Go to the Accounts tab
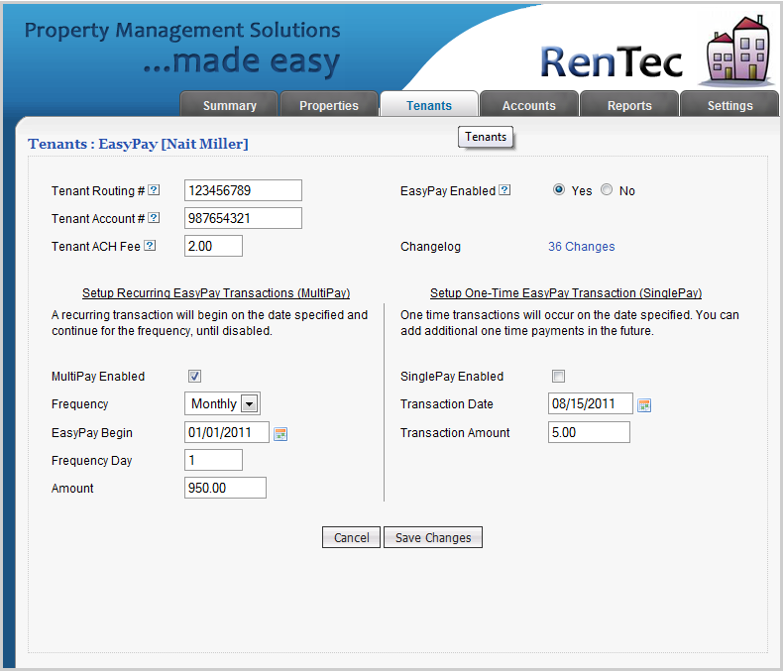Screen dimensions: 784x672 click(x=528, y=105)
